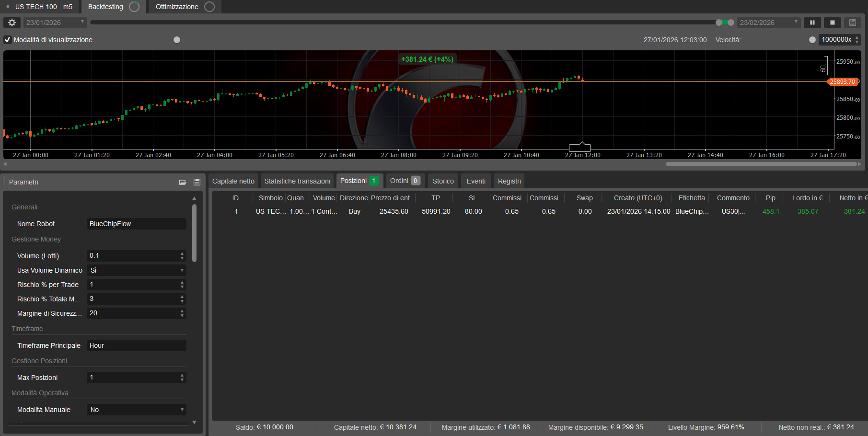Click the Volume (Lotti) stepper up arrow
Screen dimensions: 868x436
point(182,253)
